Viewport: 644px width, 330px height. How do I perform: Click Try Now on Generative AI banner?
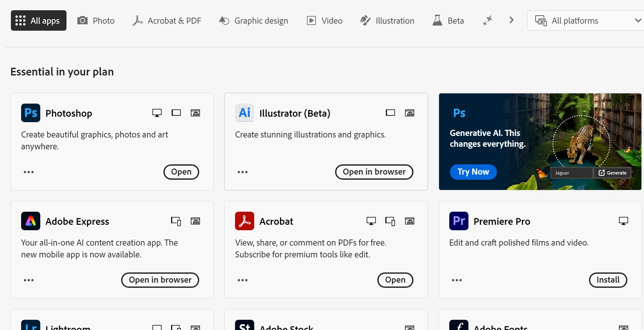click(473, 172)
